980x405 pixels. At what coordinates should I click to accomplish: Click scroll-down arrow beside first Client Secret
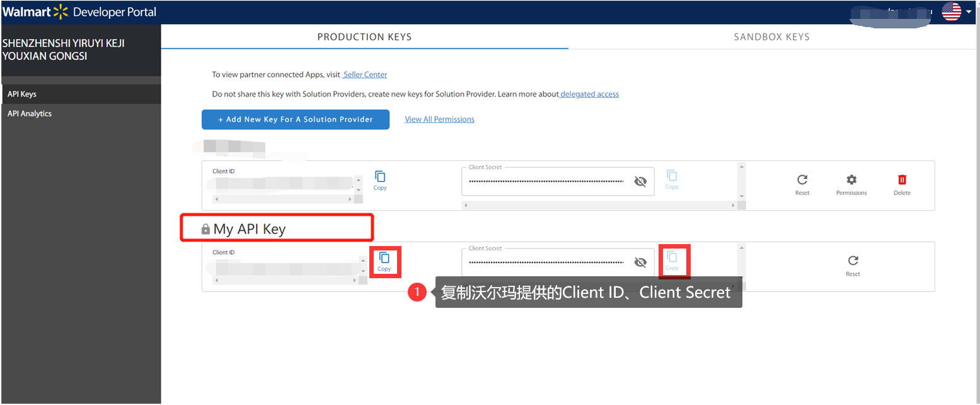[x=742, y=197]
